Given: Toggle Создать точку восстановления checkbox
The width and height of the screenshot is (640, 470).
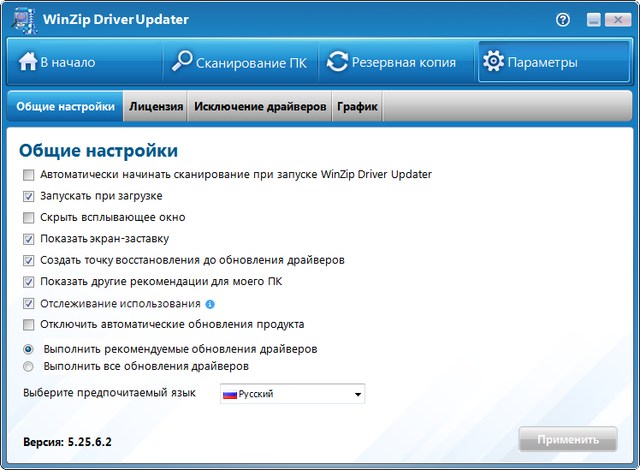Looking at the screenshot, I should coord(29,260).
